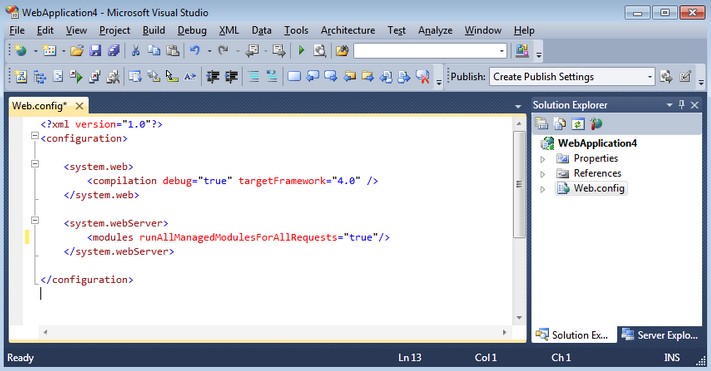Select the References folder in Solution Explorer
Screen dimensions: 711x371
coord(597,173)
